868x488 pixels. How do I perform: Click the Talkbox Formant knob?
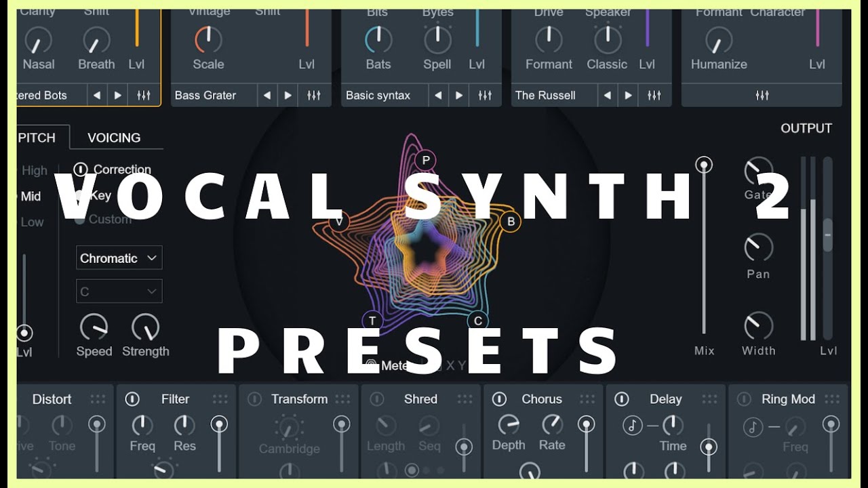(x=549, y=40)
